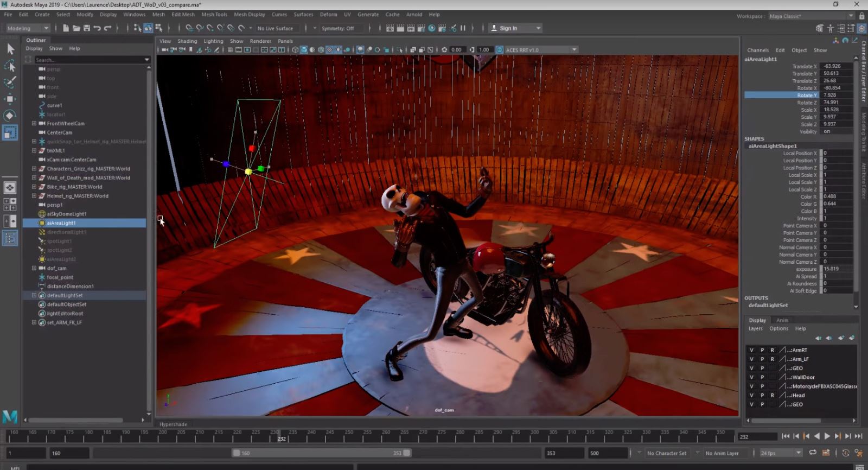Go to end of playback range
The height and width of the screenshot is (470, 868).
858,436
